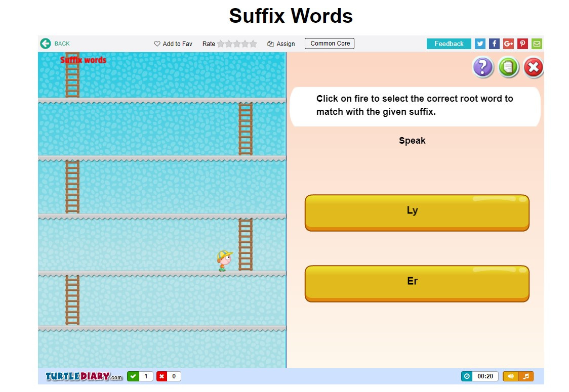Send Feedback about the game
This screenshot has height=392, width=569.
point(449,43)
